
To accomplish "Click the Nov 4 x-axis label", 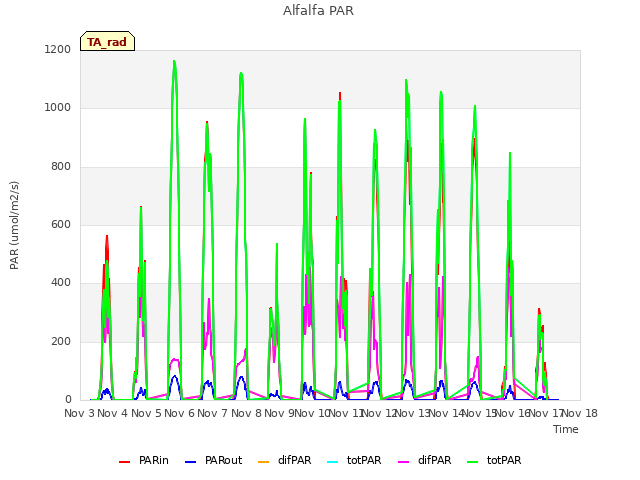I will click(112, 413).
